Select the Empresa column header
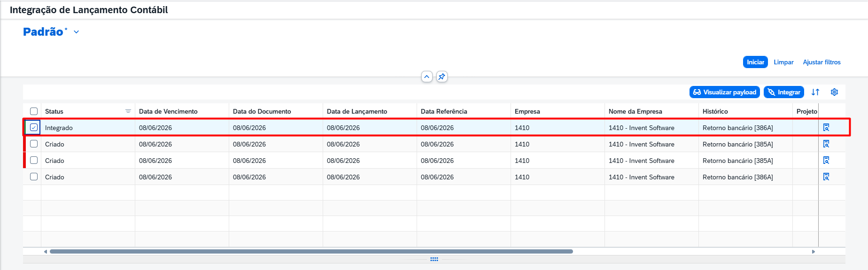The image size is (868, 270). tap(558, 111)
